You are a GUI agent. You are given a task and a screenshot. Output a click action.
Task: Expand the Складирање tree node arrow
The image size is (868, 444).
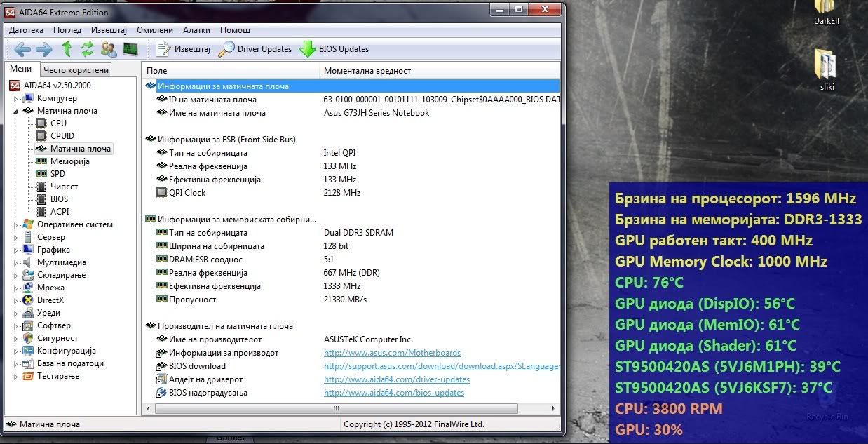16,275
